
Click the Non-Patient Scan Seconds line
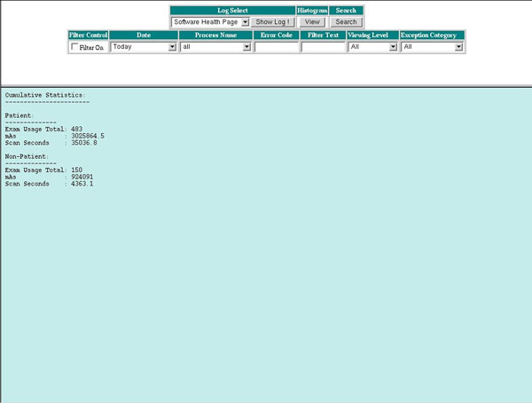pos(49,184)
